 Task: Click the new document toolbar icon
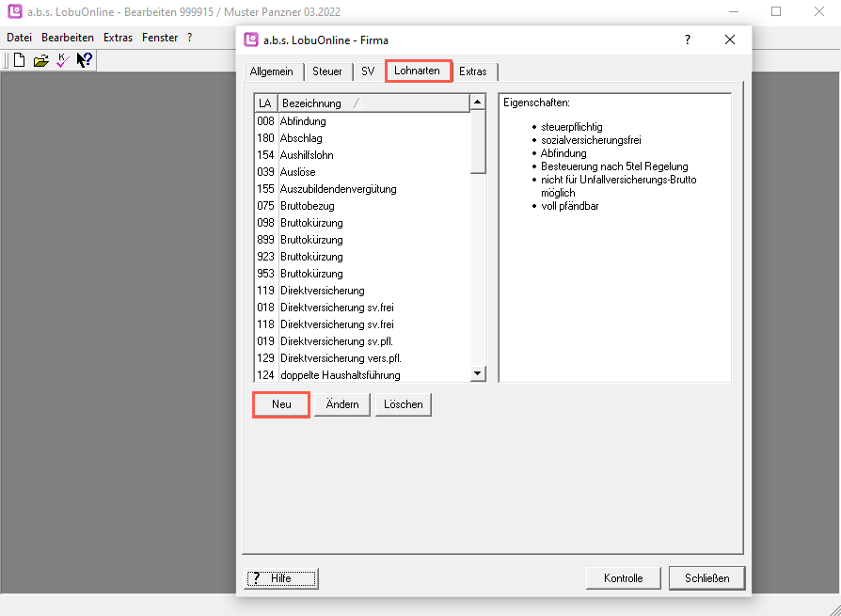click(x=19, y=61)
